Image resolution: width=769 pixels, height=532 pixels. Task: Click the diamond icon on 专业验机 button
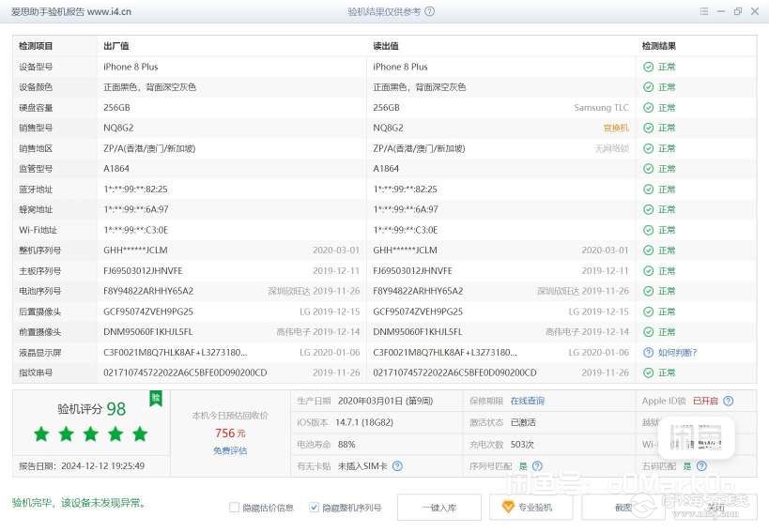508,507
